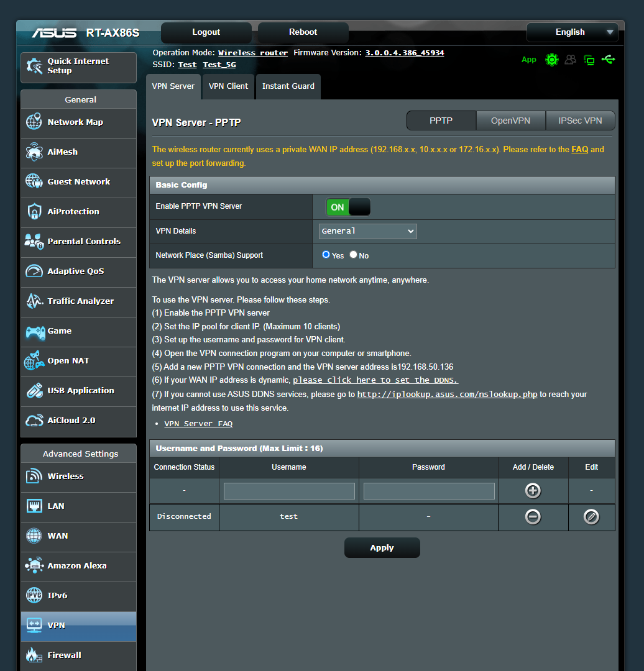Open the English language dropdown

coord(571,32)
